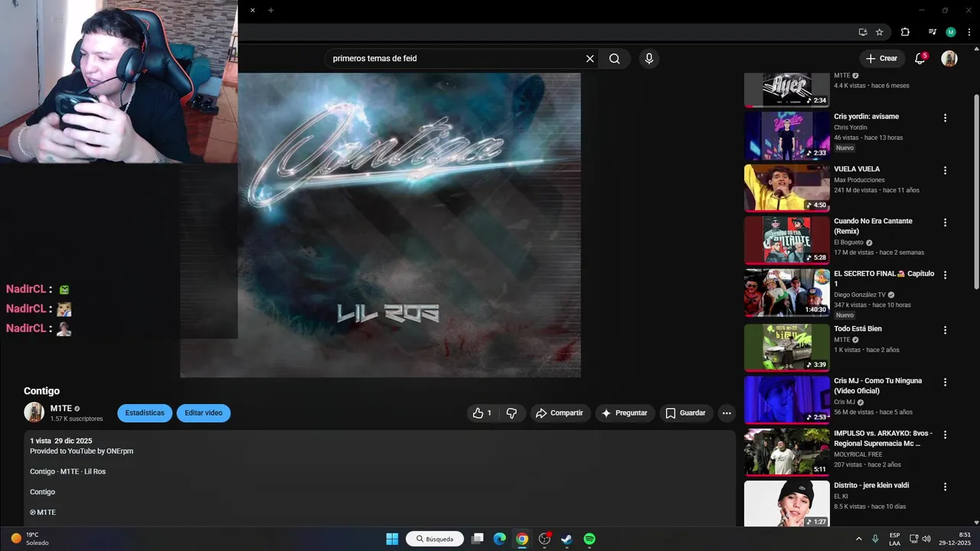Open the volume tray icon
Image resolution: width=980 pixels, height=551 pixels.
pyautogui.click(x=926, y=539)
